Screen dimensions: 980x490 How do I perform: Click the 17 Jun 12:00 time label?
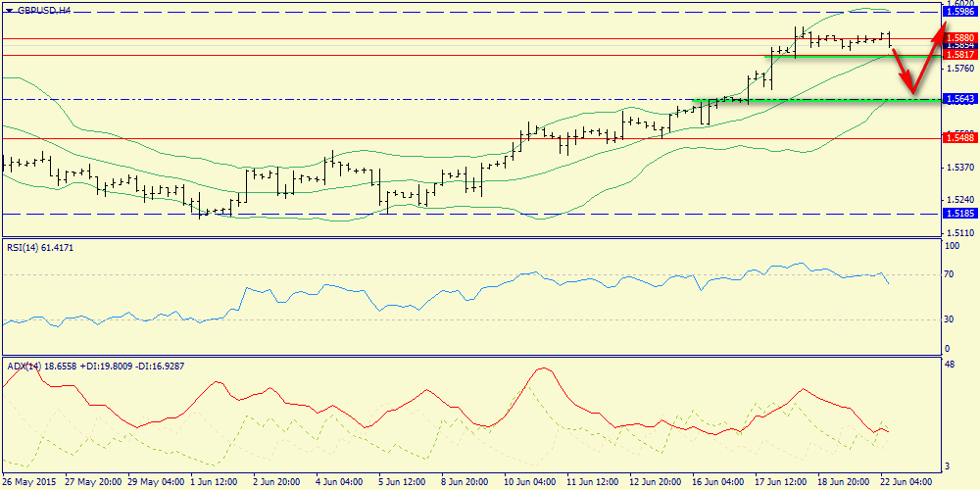tap(778, 482)
